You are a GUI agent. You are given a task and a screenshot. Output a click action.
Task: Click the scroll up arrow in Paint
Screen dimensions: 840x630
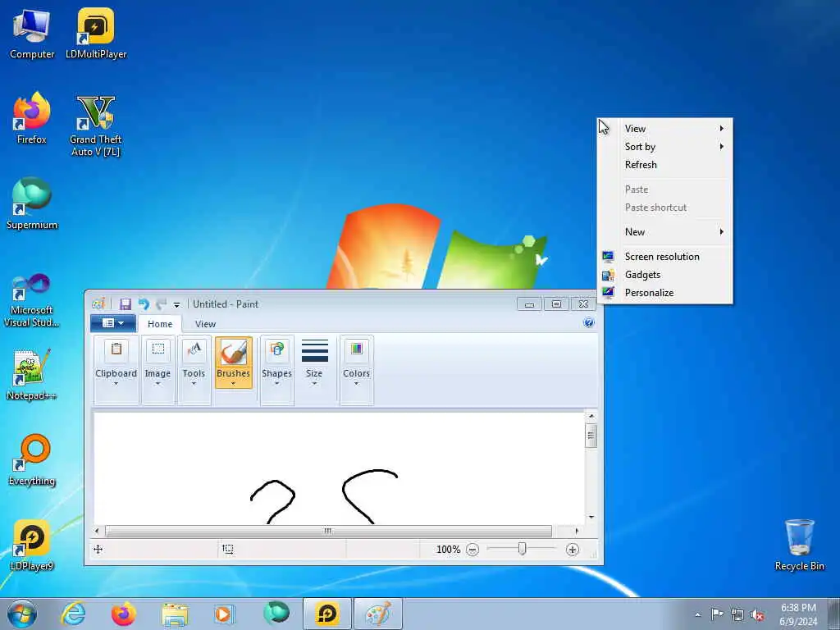point(591,416)
